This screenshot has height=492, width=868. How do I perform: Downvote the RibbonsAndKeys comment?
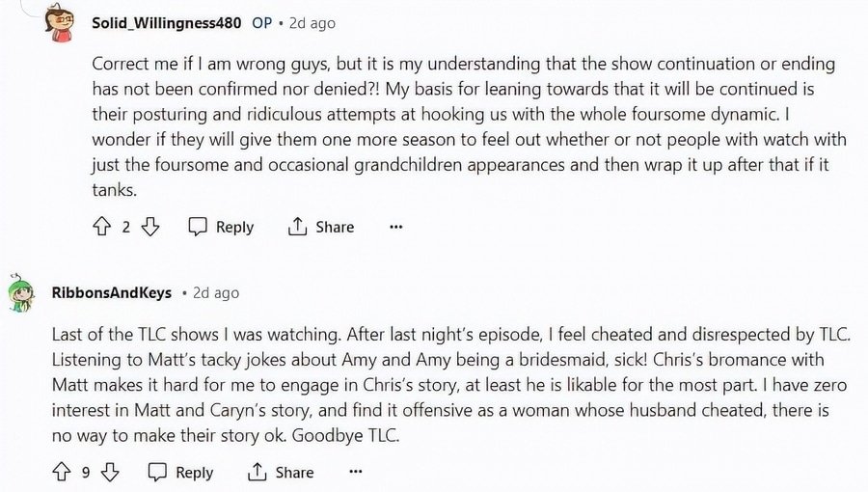tap(110, 472)
